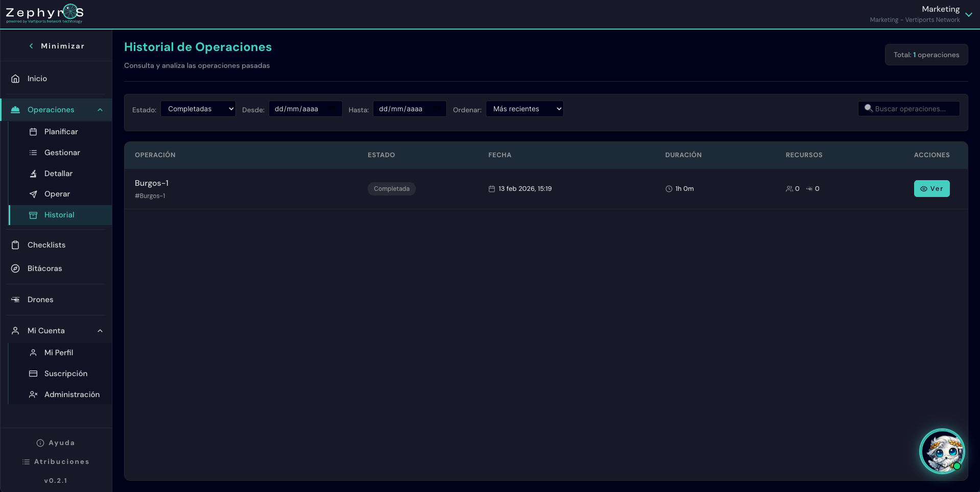The width and height of the screenshot is (980, 492).
Task: Click the Zephyros logo
Action: coord(44,14)
